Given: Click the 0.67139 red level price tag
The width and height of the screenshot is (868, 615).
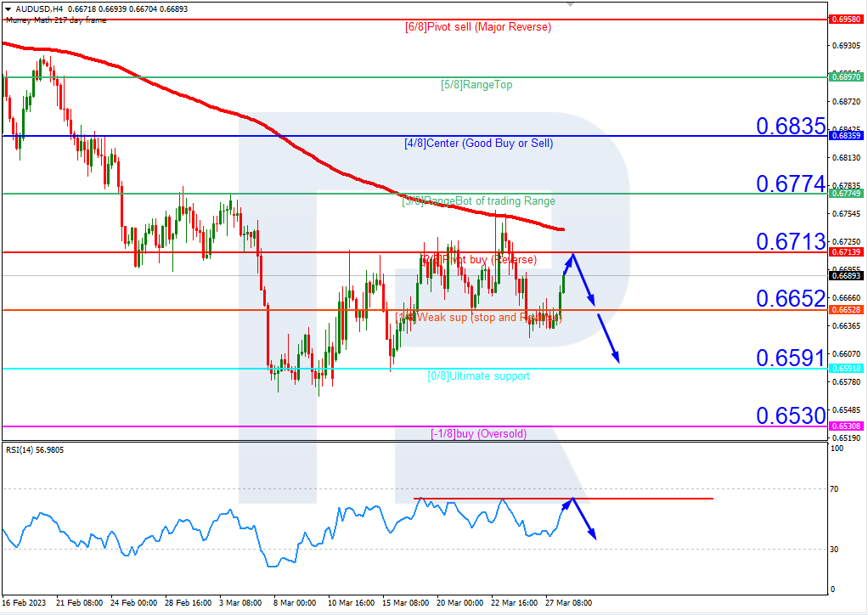Looking at the screenshot, I should 845,252.
